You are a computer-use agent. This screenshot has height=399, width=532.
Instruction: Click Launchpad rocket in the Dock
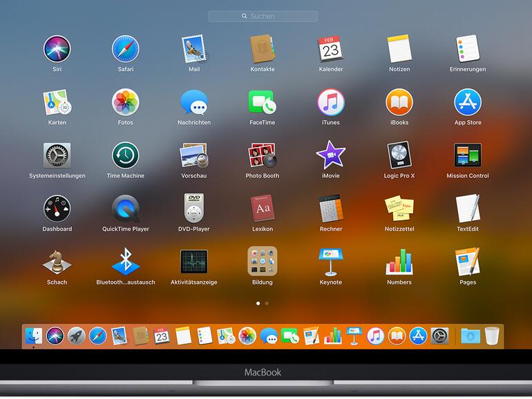point(76,336)
